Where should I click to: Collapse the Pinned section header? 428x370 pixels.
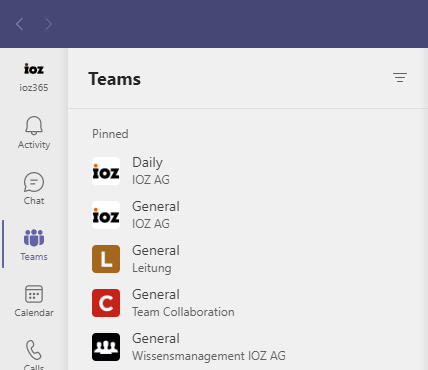pos(110,134)
